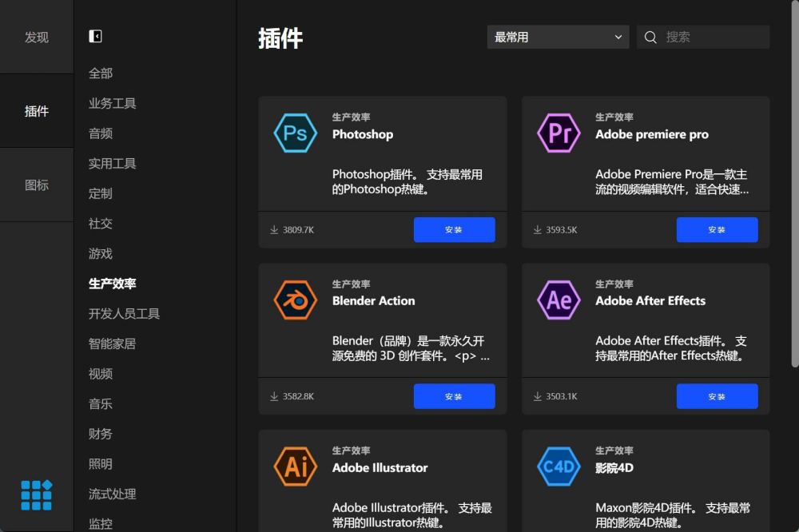Click the Photoshop Ps hexagon icon

(295, 133)
